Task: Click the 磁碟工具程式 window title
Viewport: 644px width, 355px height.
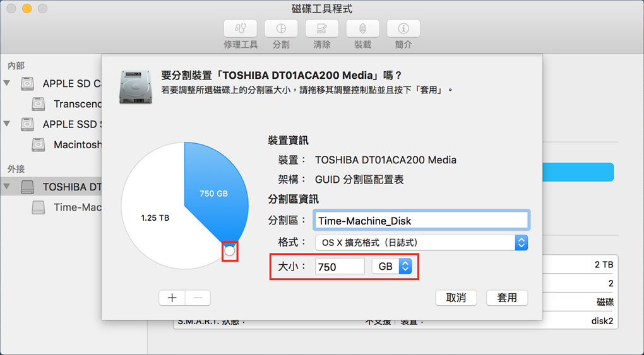Action: coord(322,9)
